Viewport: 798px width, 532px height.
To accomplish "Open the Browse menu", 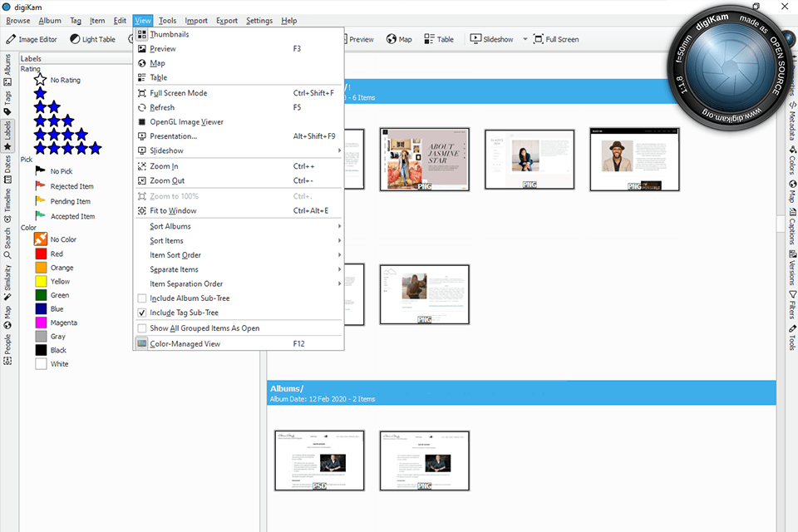I will click(x=17, y=21).
